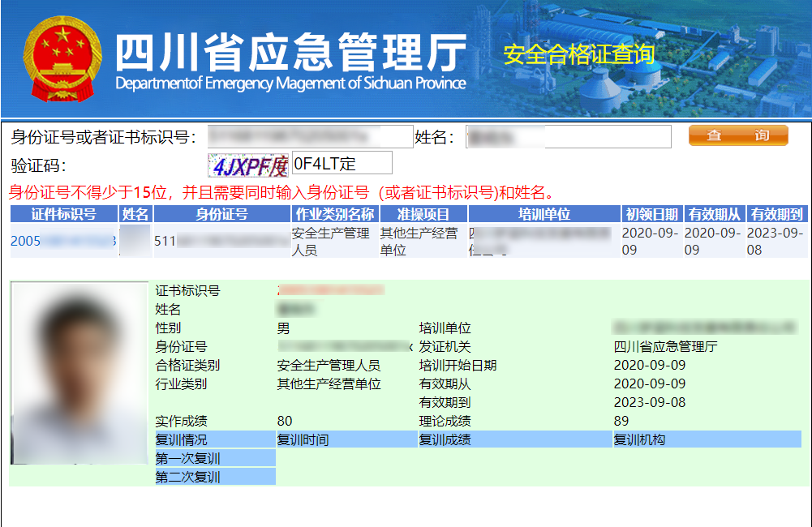This screenshot has width=812, height=527.
Task: Open the certificate link starting with 2005
Action: 63,241
